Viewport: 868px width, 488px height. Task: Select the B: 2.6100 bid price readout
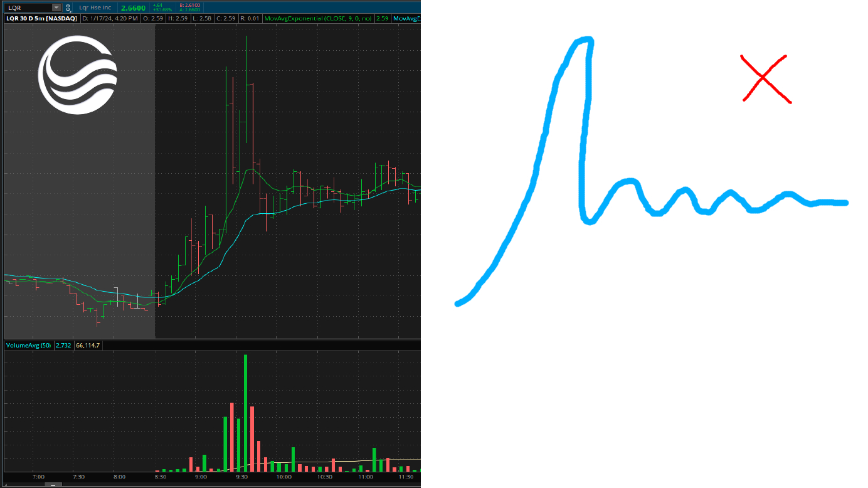(x=190, y=4)
